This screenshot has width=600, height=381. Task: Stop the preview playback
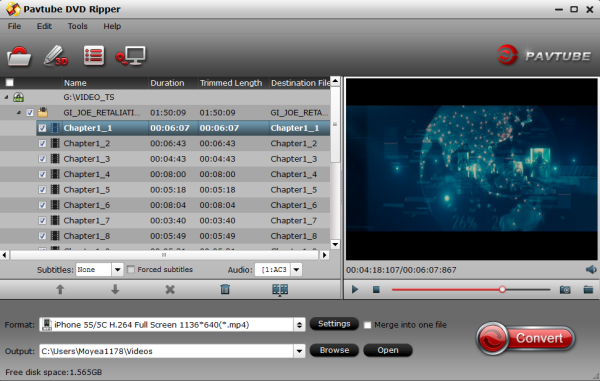(376, 290)
